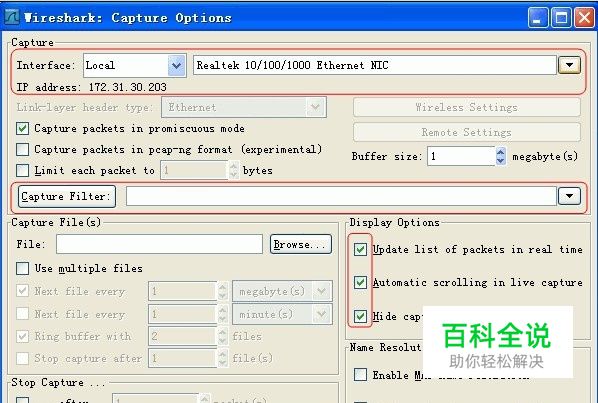Enable MAC name resolution checkbox

click(360, 375)
